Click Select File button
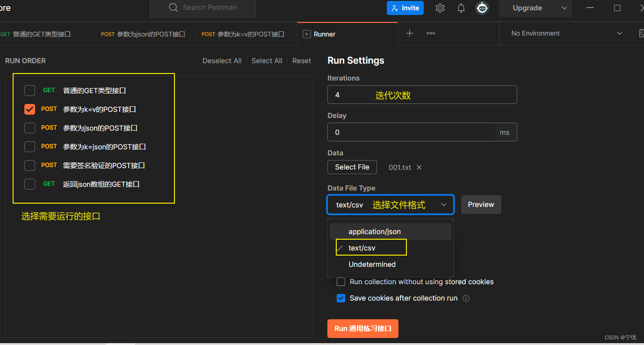 [352, 167]
